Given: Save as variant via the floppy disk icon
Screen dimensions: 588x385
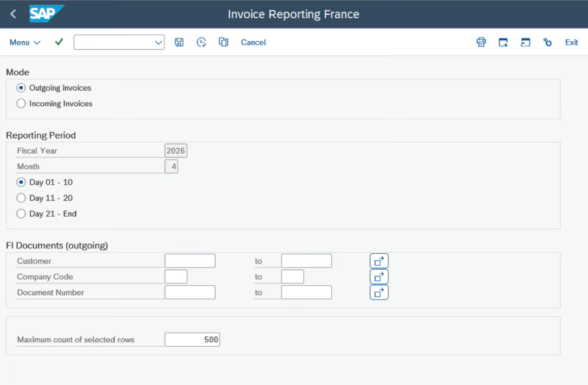Looking at the screenshot, I should pos(179,42).
